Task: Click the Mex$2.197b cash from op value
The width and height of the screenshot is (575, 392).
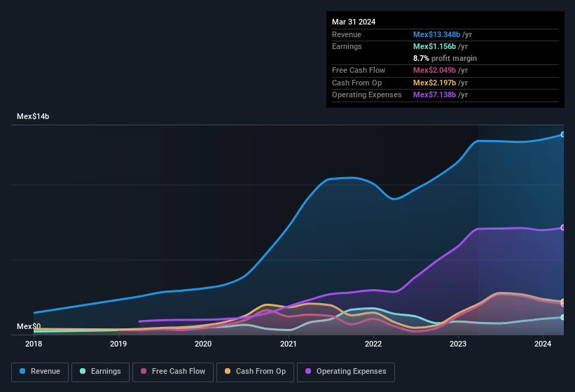Action: point(434,83)
